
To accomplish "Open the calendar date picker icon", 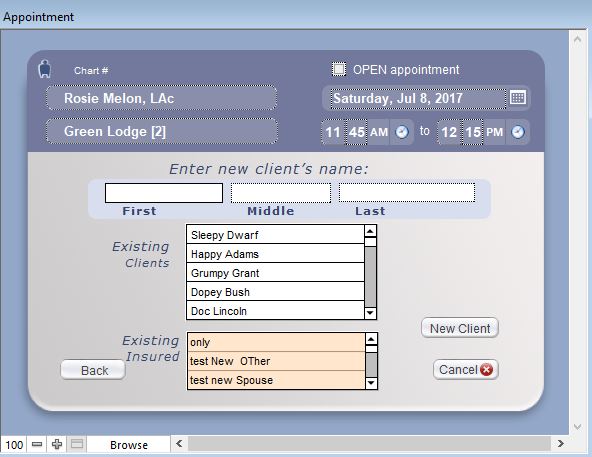I will click(518, 98).
